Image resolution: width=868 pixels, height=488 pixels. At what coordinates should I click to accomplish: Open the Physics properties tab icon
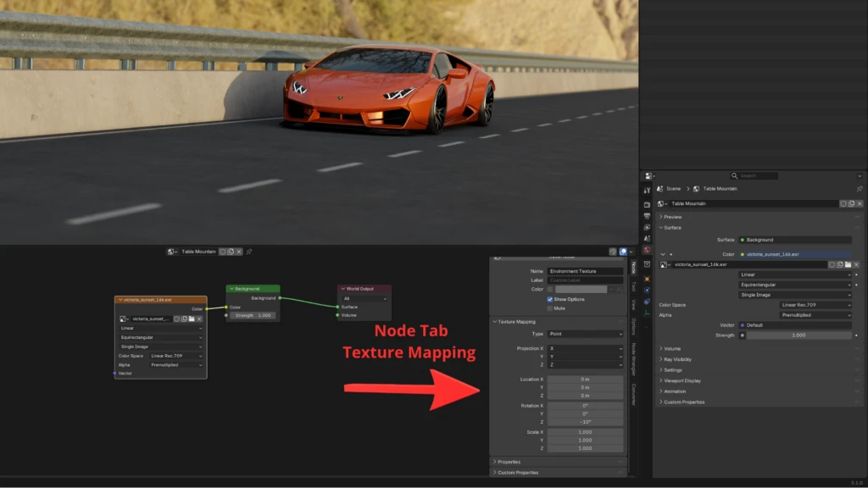click(x=647, y=290)
